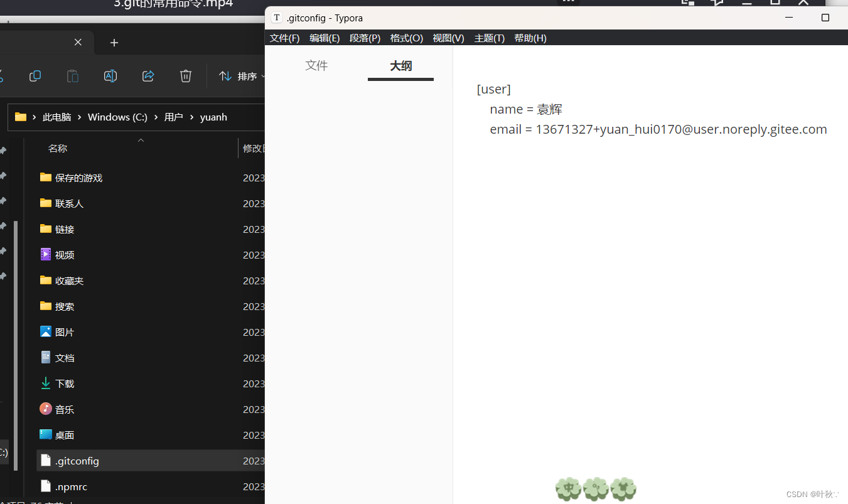Image resolution: width=848 pixels, height=504 pixels.
Task: Minimize the Typora window
Action: tap(788, 18)
